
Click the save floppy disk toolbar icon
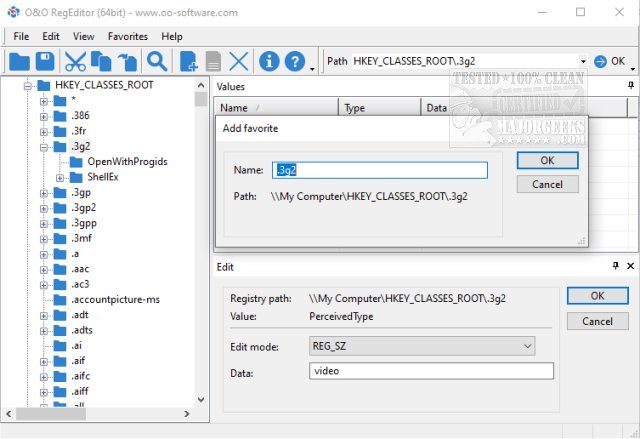coord(45,62)
